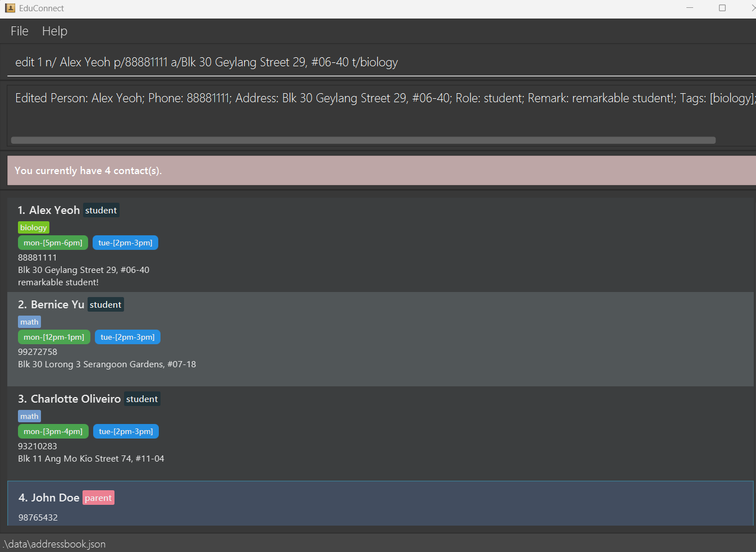This screenshot has height=552, width=756.
Task: Click the addressbook.json path in status bar
Action: [x=54, y=544]
